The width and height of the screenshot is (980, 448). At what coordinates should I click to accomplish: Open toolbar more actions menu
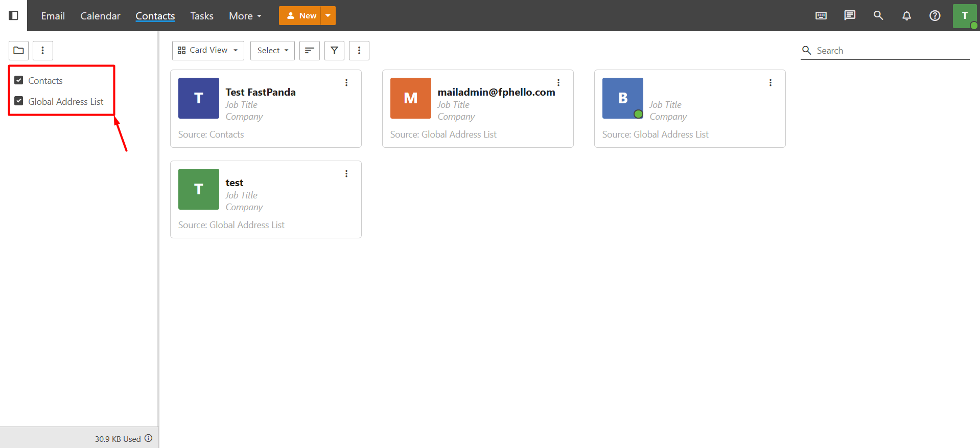359,50
